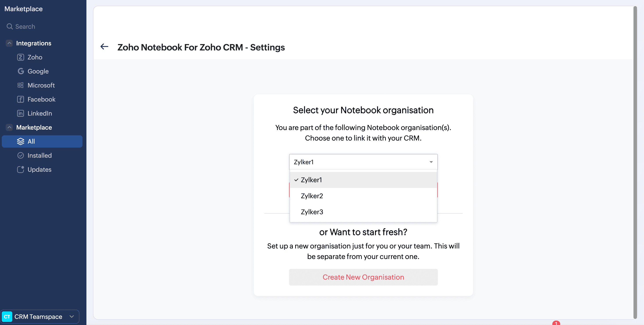644x325 pixels.
Task: Choose Zylker2 from organisation list
Action: pos(312,196)
